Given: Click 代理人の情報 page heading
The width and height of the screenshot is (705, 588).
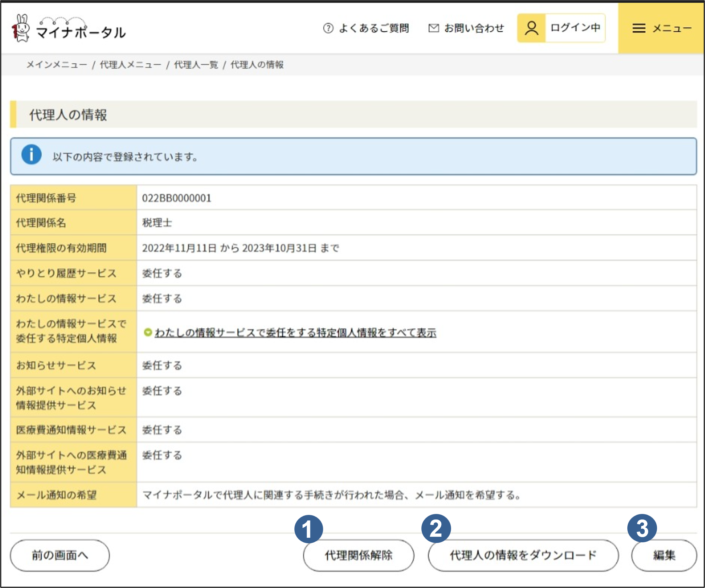Looking at the screenshot, I should (x=68, y=115).
